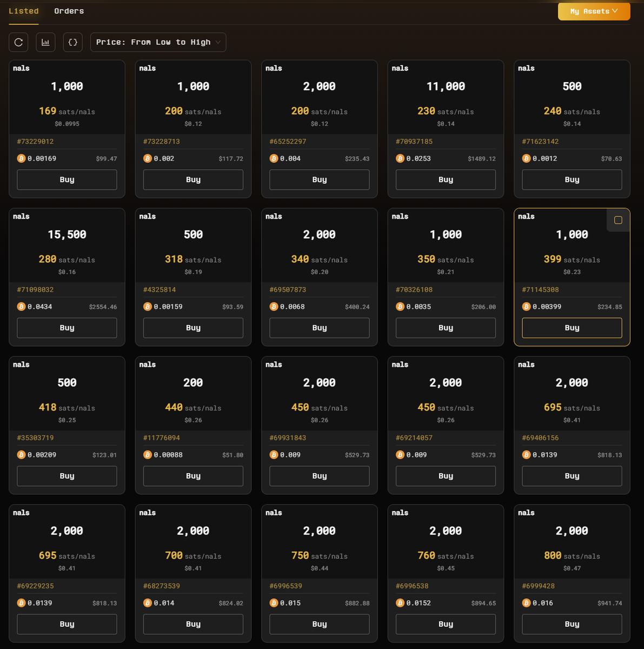Open inscription link #6999428
Screen dimensions: 644x649
[x=538, y=586]
